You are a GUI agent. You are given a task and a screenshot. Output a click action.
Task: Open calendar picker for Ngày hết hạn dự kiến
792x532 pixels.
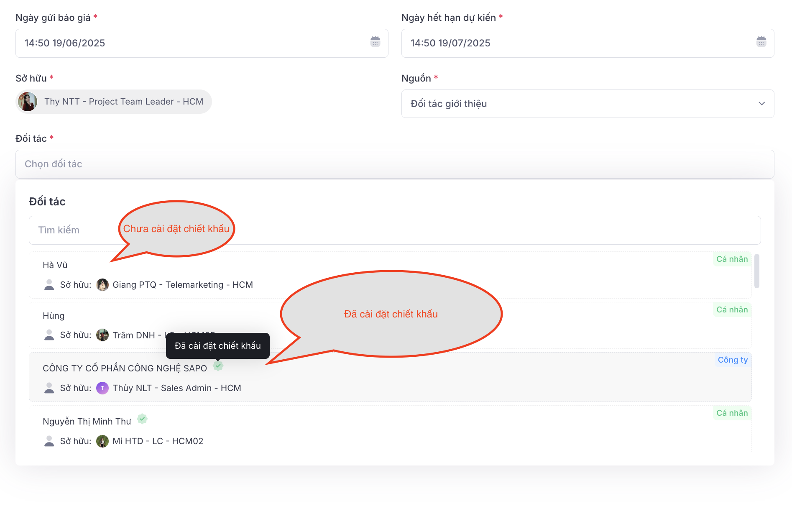pyautogui.click(x=761, y=41)
